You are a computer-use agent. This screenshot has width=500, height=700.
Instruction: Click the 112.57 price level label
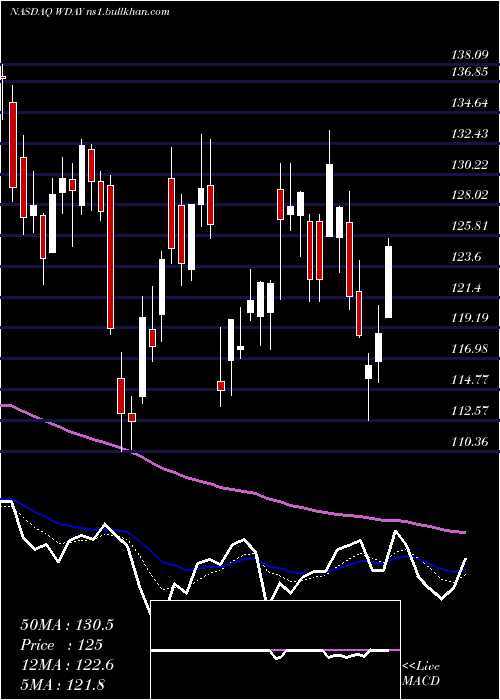pos(470,411)
